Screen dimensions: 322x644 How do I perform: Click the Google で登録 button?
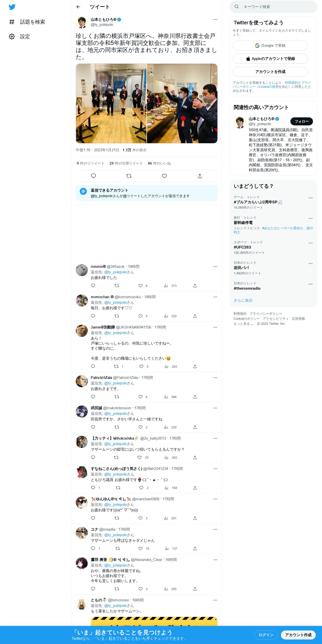[270, 46]
